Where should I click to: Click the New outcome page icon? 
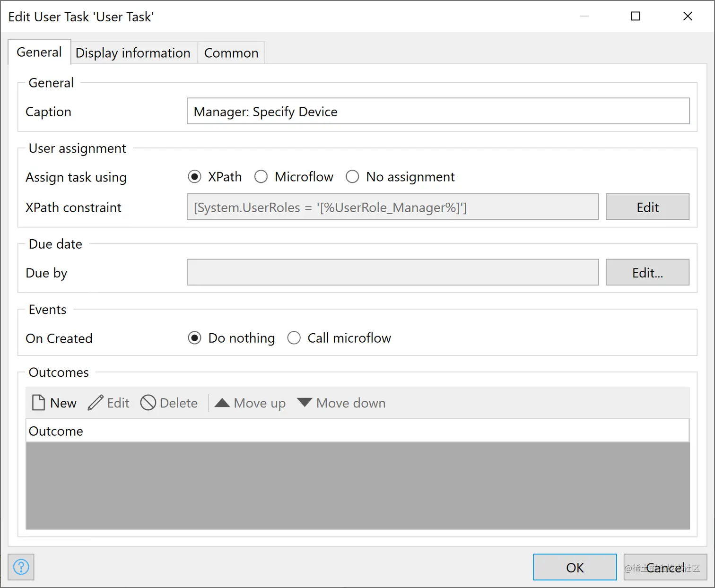39,403
